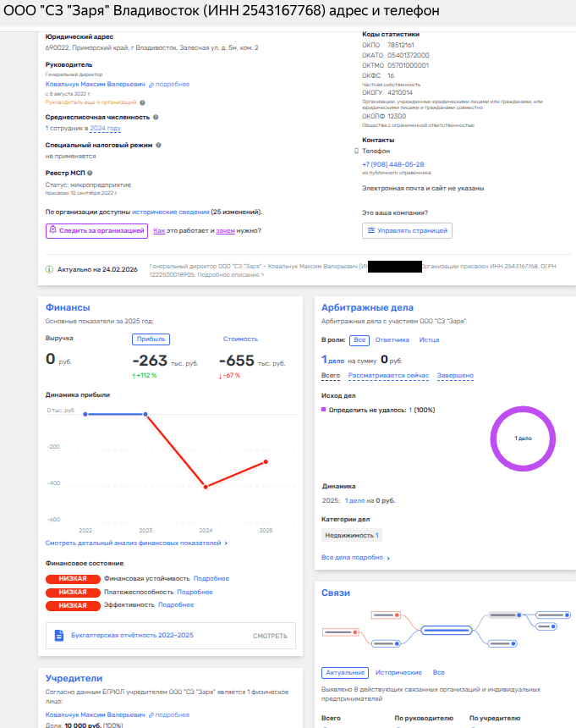
Task: Select Все under В роли filter
Action: click(x=359, y=339)
